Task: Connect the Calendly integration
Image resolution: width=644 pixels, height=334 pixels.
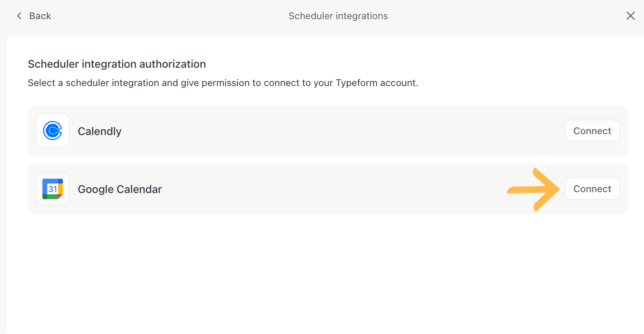Action: coord(592,131)
